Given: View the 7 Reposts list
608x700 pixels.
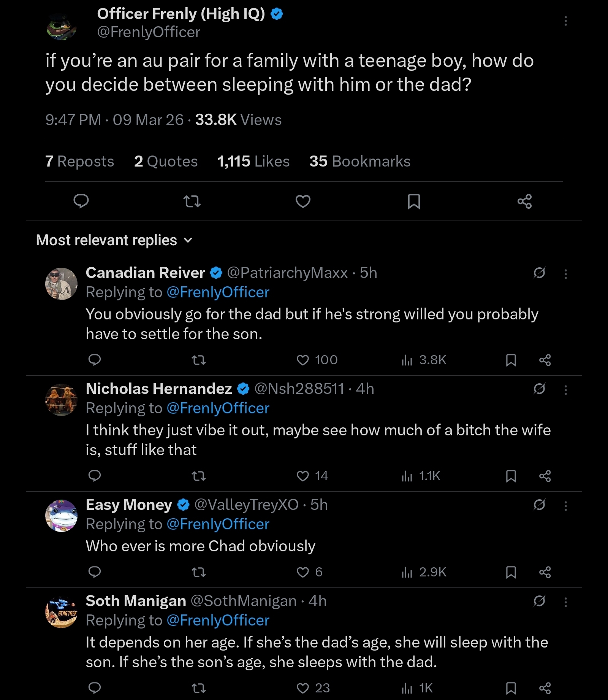Looking at the screenshot, I should pyautogui.click(x=79, y=161).
